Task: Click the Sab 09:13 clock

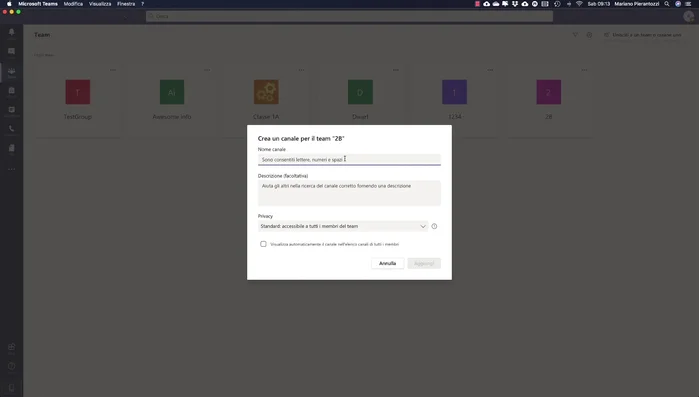Action: click(x=599, y=4)
